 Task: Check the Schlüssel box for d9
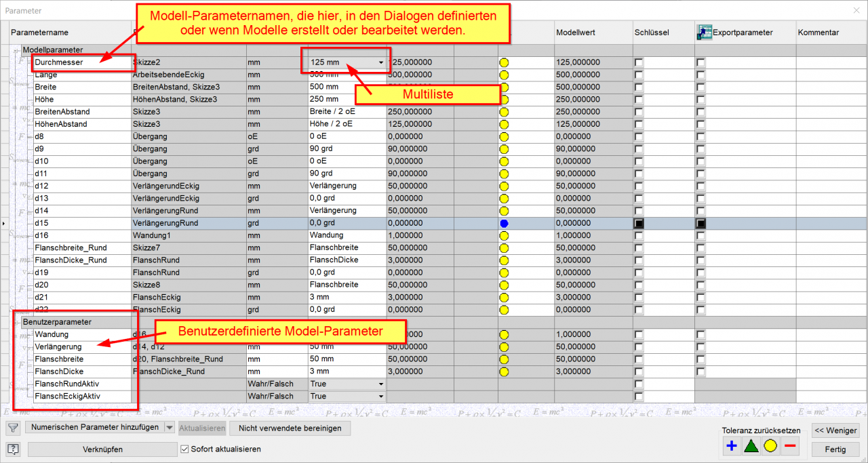(639, 149)
